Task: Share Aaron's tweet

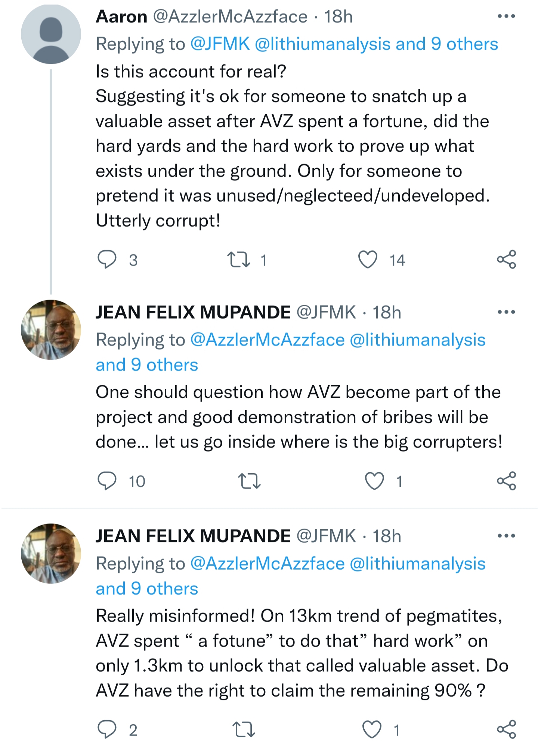Action: [506, 260]
